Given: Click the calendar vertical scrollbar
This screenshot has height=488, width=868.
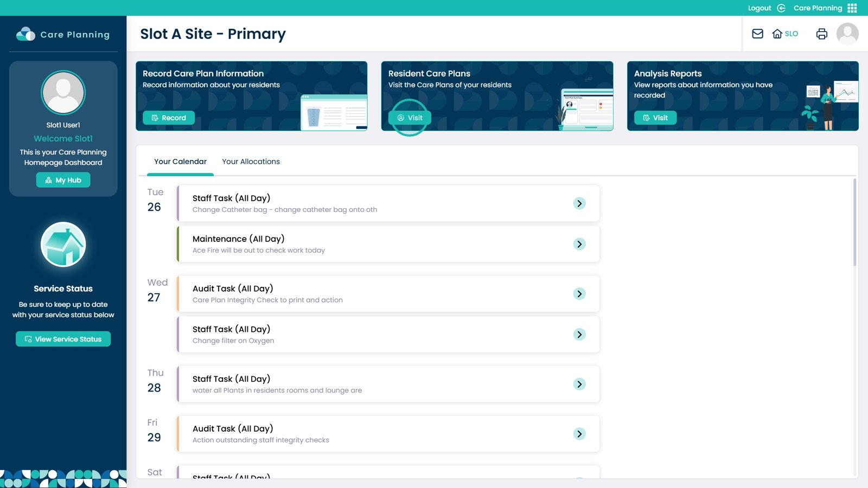Looking at the screenshot, I should point(855,222).
